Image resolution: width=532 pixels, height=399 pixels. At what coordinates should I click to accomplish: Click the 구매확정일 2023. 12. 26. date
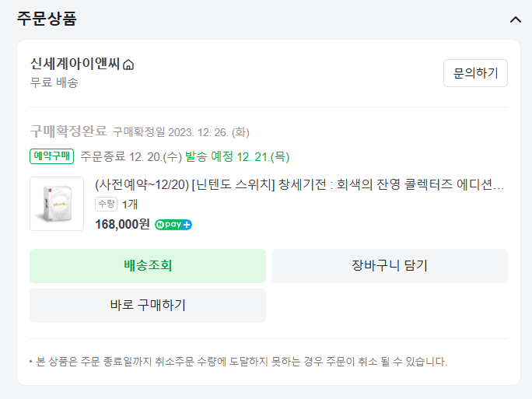[x=181, y=131]
